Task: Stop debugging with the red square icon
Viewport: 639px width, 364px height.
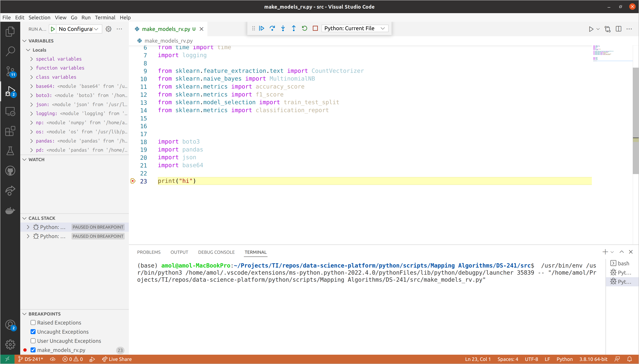Action: click(315, 28)
